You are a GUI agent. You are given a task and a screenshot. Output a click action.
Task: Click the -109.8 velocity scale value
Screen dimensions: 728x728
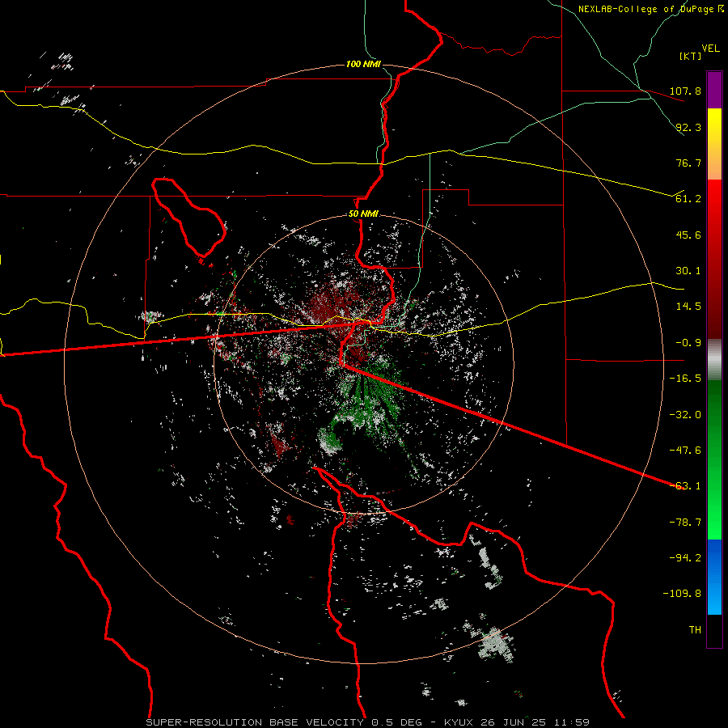682,594
